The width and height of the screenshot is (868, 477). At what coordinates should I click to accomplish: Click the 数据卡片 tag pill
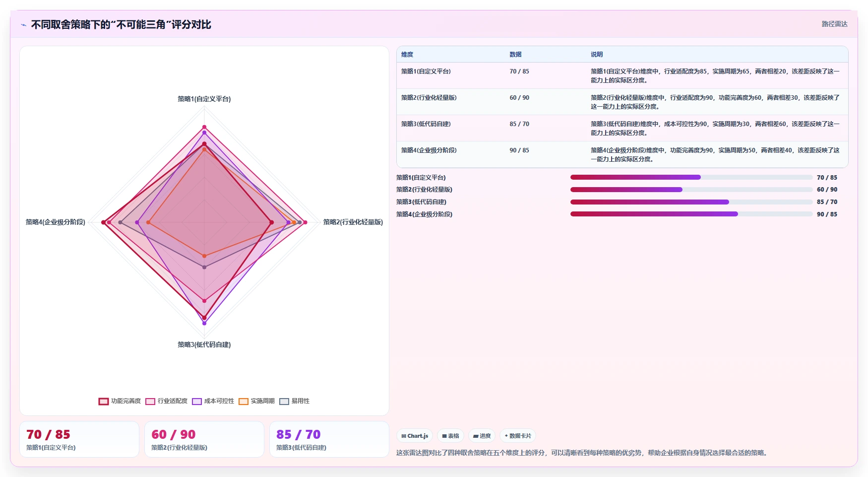517,436
